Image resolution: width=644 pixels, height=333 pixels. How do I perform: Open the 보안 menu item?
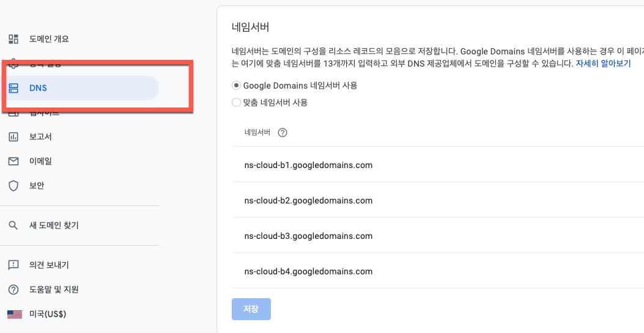pyautogui.click(x=37, y=186)
